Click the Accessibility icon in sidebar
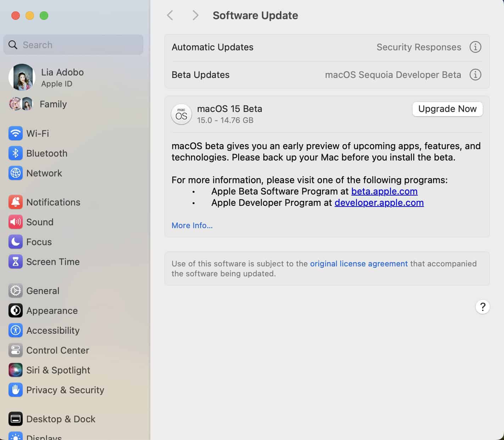The width and height of the screenshot is (504, 440). 15,331
